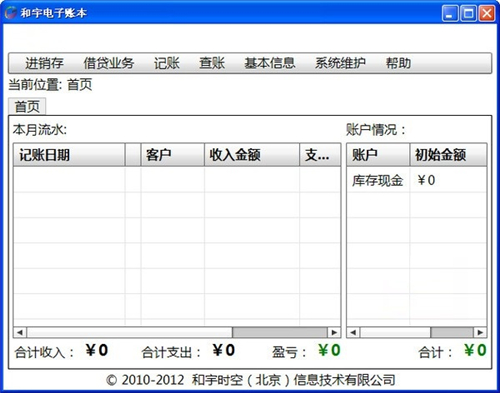The width and height of the screenshot is (500, 393).
Task: Click the 合计收入 ¥0 value
Action: point(97,350)
